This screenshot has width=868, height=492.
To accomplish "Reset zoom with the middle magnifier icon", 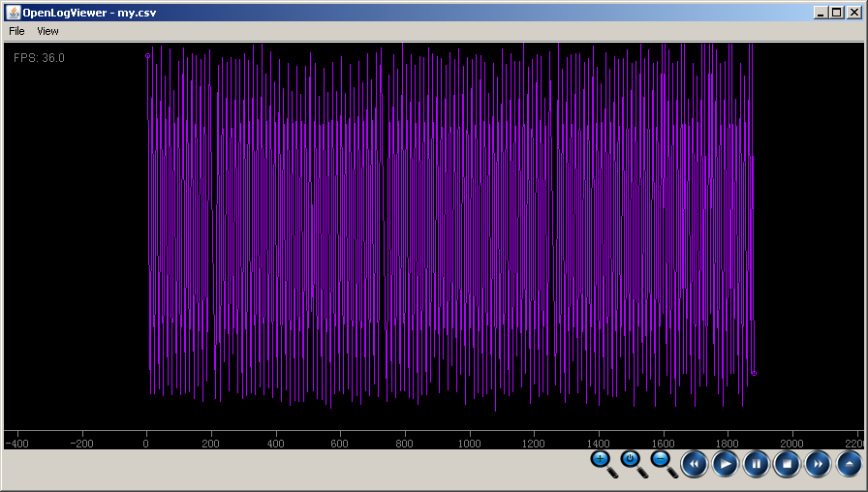I will point(633,462).
